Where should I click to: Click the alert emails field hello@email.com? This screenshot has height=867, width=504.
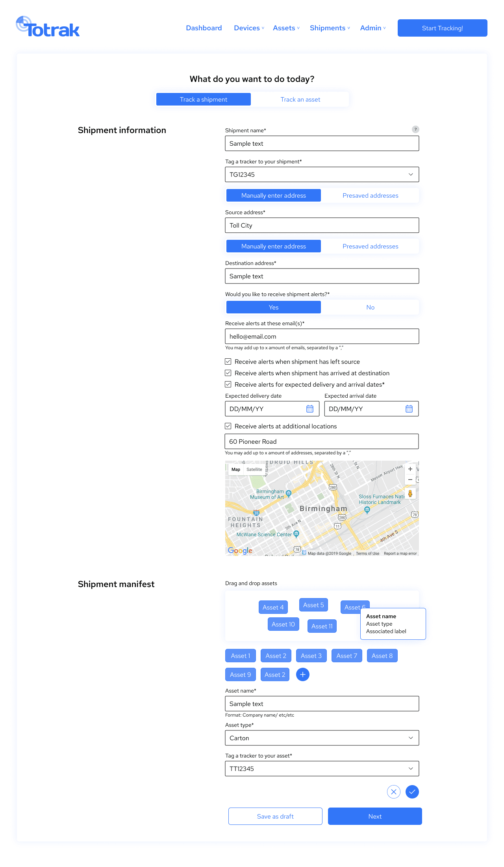[322, 336]
